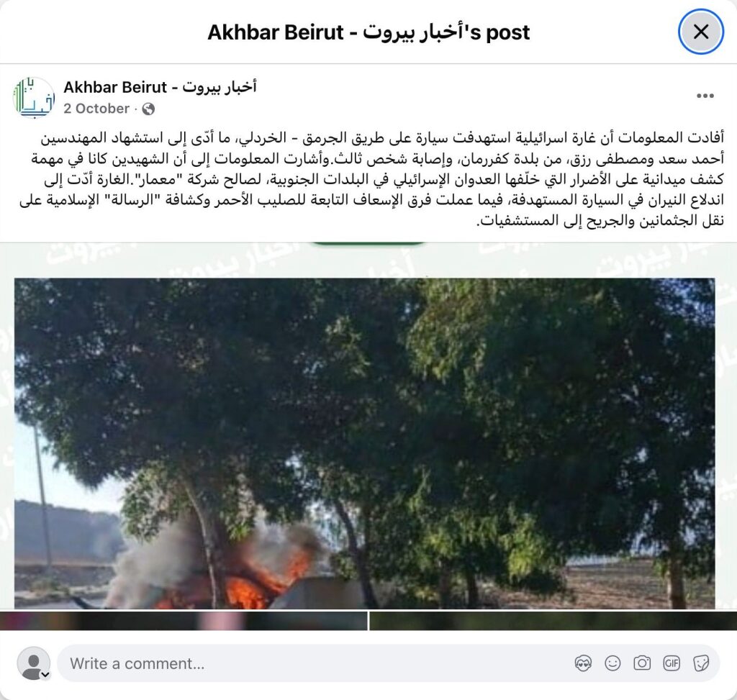The height and width of the screenshot is (700, 737).
Task: Click the Arabic post text paragraph
Action: [372, 179]
